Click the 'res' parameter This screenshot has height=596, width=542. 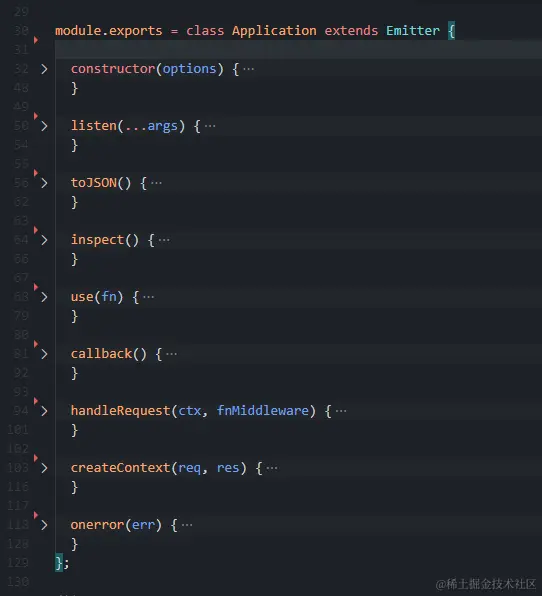click(228, 468)
